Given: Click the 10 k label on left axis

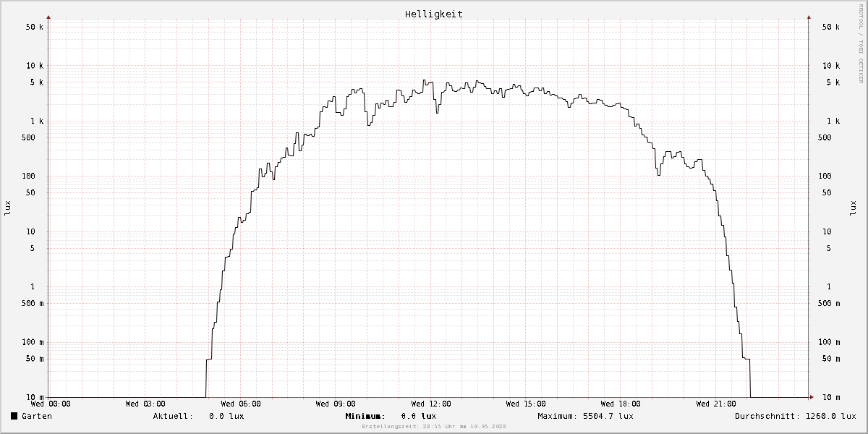Looking at the screenshot, I should tap(35, 66).
